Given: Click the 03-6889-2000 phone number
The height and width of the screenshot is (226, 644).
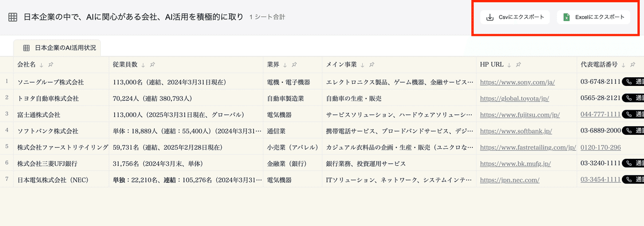Looking at the screenshot, I should point(601,131).
